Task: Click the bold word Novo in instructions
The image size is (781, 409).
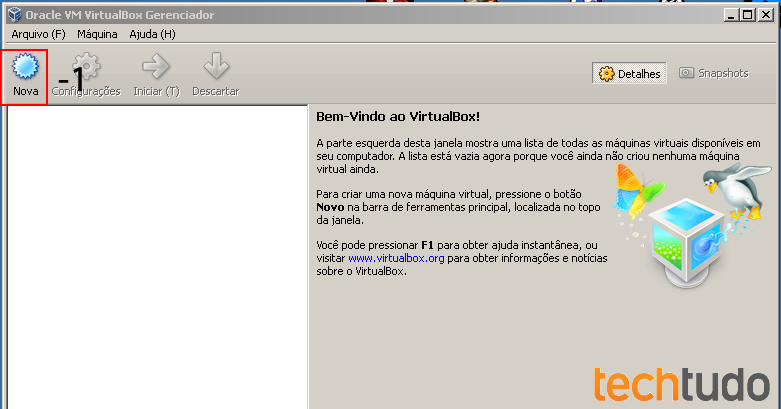Action: click(x=330, y=207)
